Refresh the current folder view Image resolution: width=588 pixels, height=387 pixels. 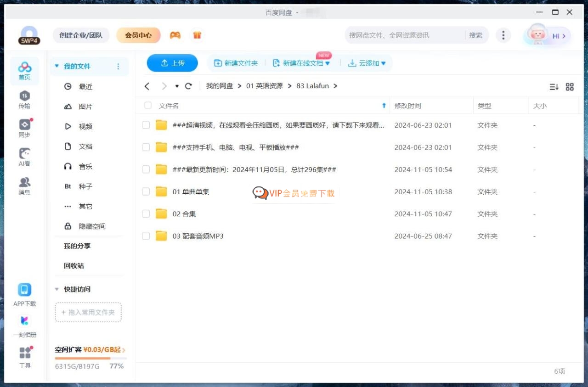pyautogui.click(x=188, y=86)
